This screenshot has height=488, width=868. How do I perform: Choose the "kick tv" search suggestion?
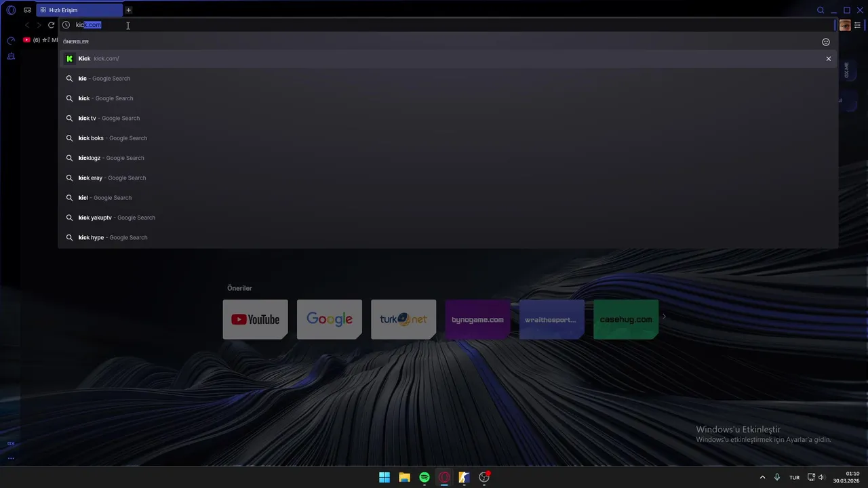click(x=448, y=118)
